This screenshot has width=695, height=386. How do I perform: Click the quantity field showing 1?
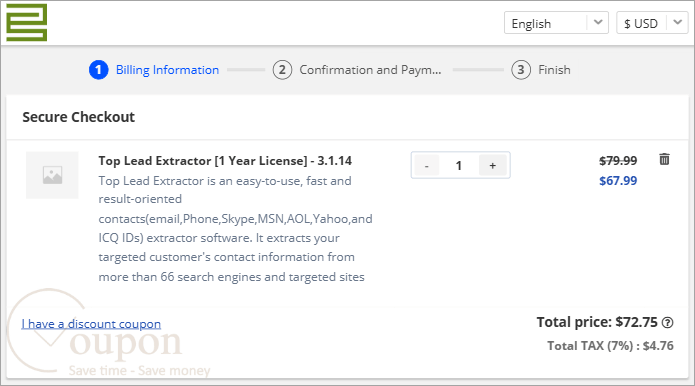pos(459,166)
